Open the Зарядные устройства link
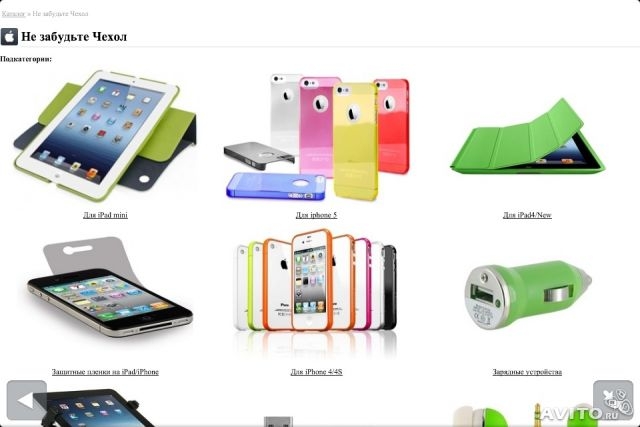This screenshot has width=640, height=427. coord(527,371)
